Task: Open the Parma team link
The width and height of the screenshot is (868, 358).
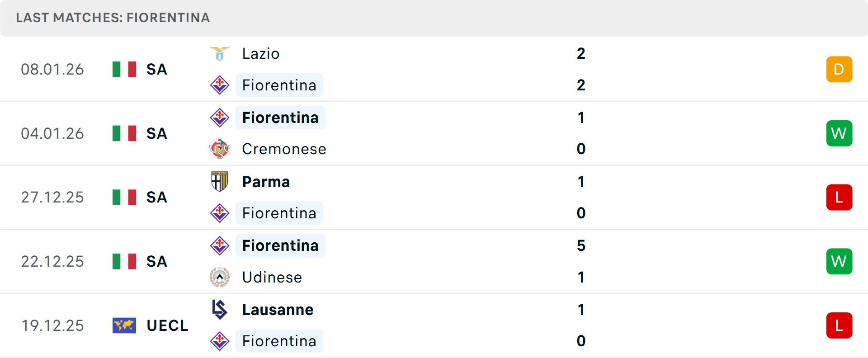Action: tap(266, 182)
